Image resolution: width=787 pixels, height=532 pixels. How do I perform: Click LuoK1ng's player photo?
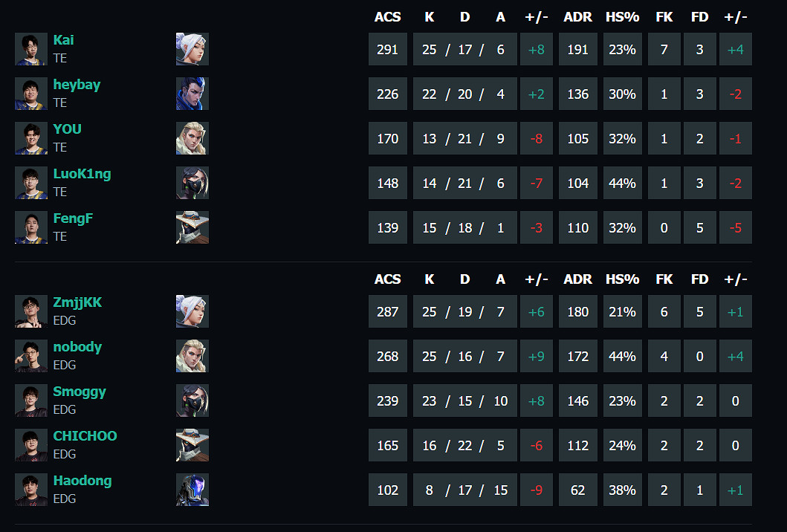pos(31,183)
